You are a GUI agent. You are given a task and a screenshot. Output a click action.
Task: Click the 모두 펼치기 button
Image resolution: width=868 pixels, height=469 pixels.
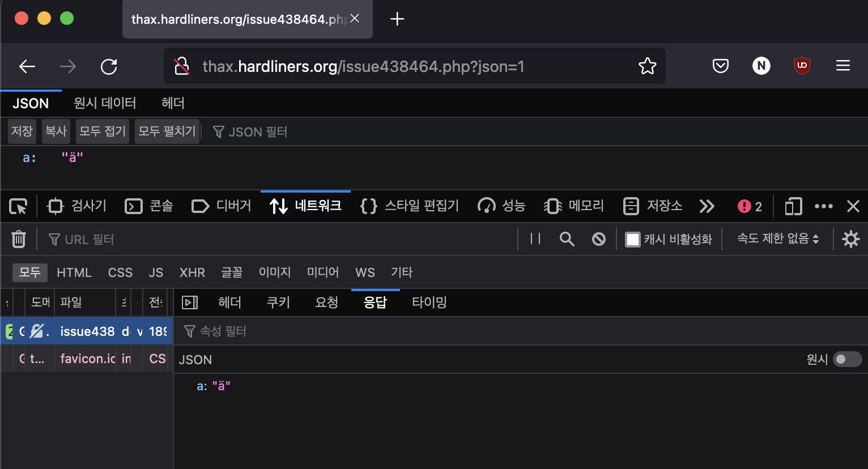[167, 131]
